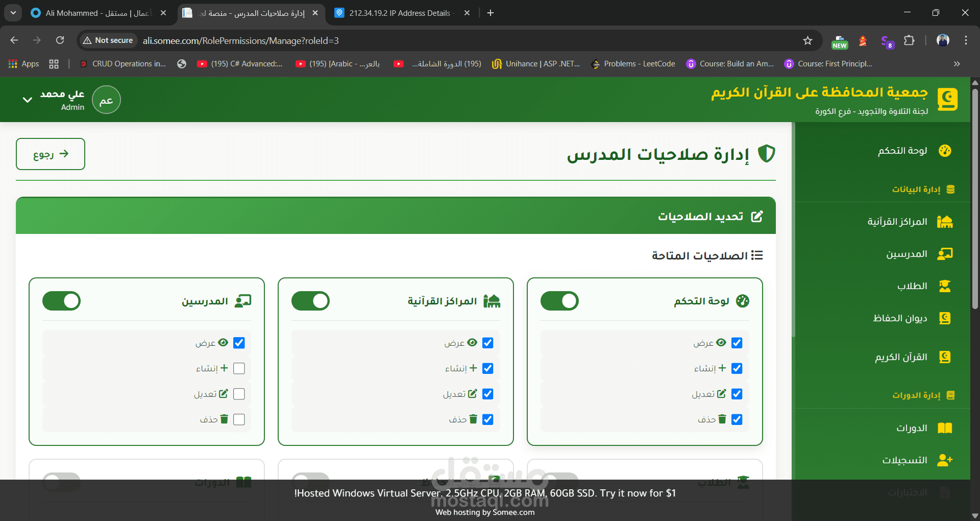
Task: Open Chrome three-dot menu
Action: click(966, 40)
